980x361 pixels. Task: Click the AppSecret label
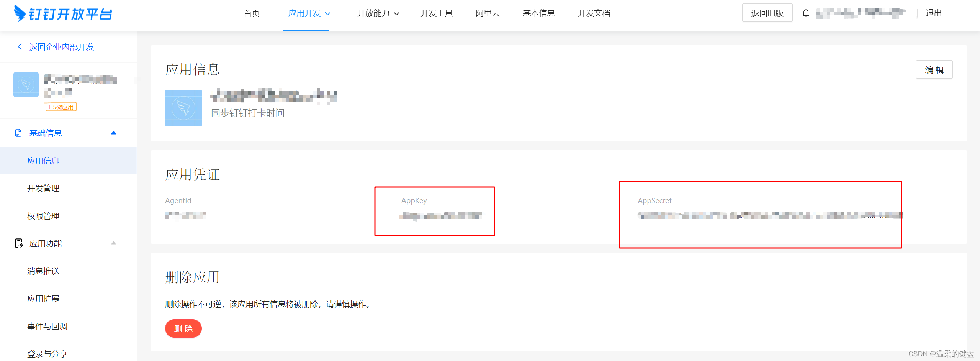point(654,200)
